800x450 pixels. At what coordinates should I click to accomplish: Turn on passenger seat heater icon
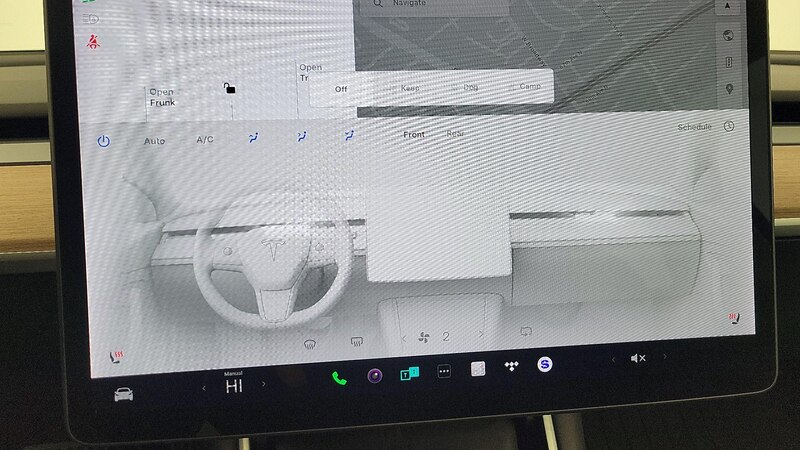pos(734,318)
